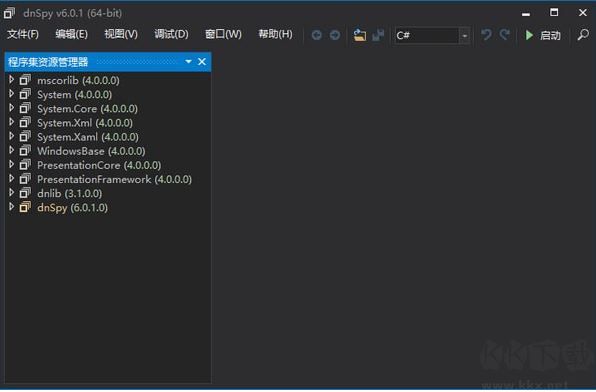Open the 视图(V) menu
Image resolution: width=596 pixels, height=392 pixels.
click(121, 34)
